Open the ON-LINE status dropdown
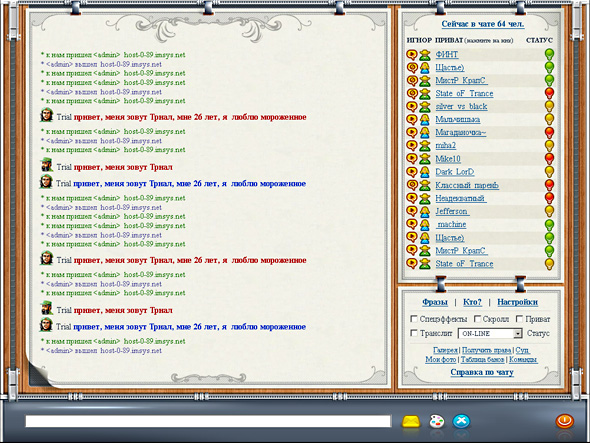Image resolution: width=590 pixels, height=443 pixels. (x=490, y=333)
